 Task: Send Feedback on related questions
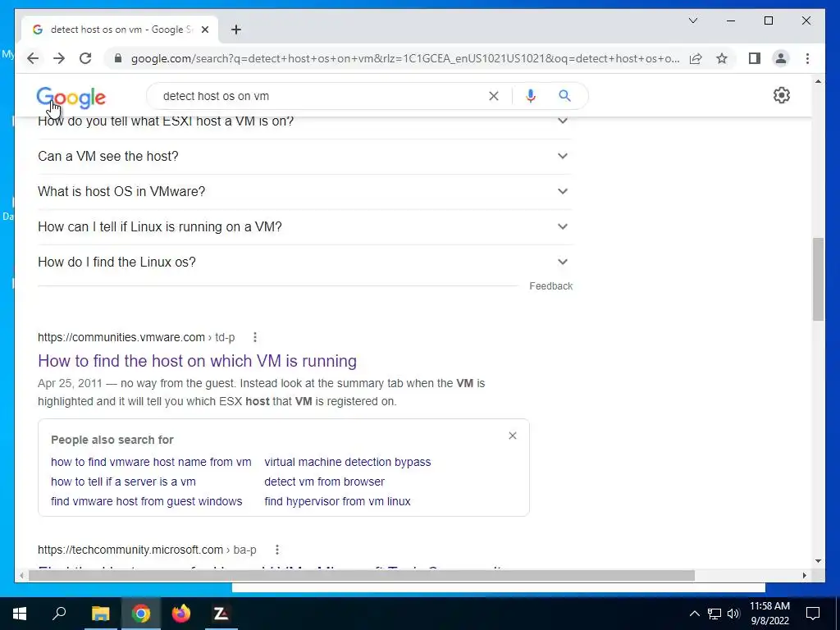(550, 286)
